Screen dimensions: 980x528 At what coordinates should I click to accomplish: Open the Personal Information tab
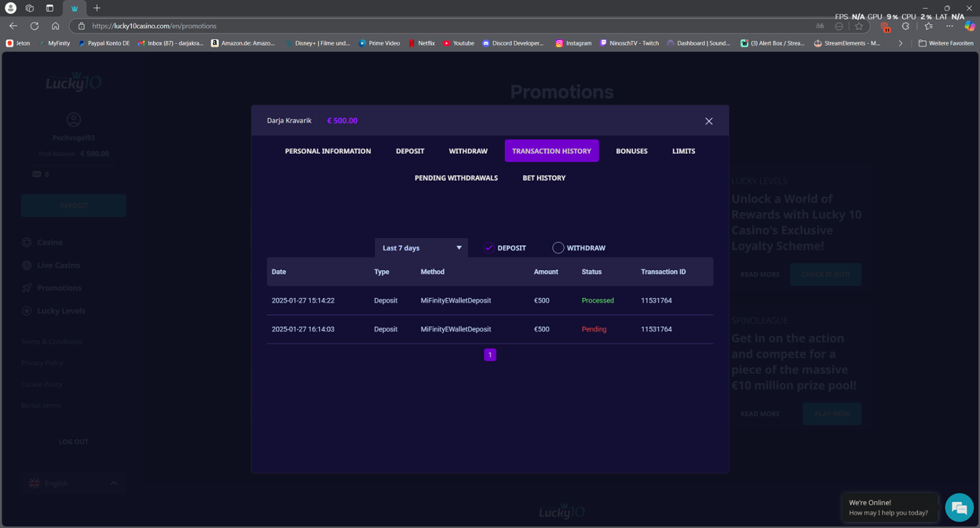(327, 151)
